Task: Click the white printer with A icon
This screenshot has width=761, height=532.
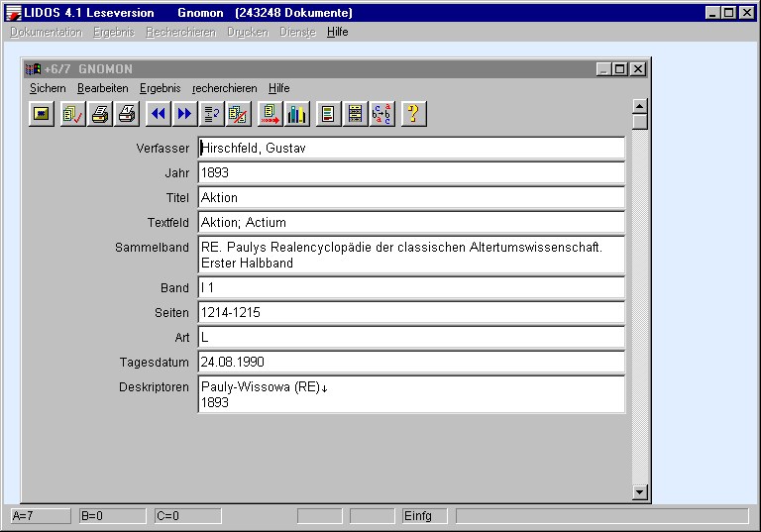Action: (x=127, y=114)
